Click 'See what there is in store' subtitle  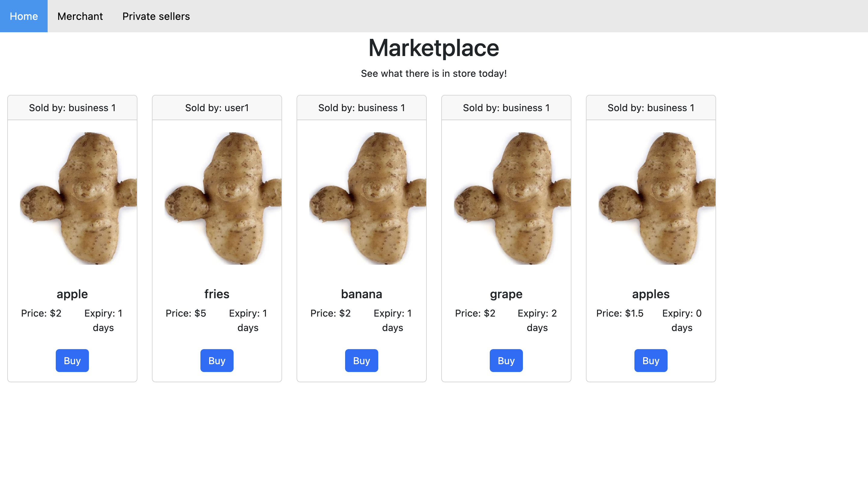(433, 73)
